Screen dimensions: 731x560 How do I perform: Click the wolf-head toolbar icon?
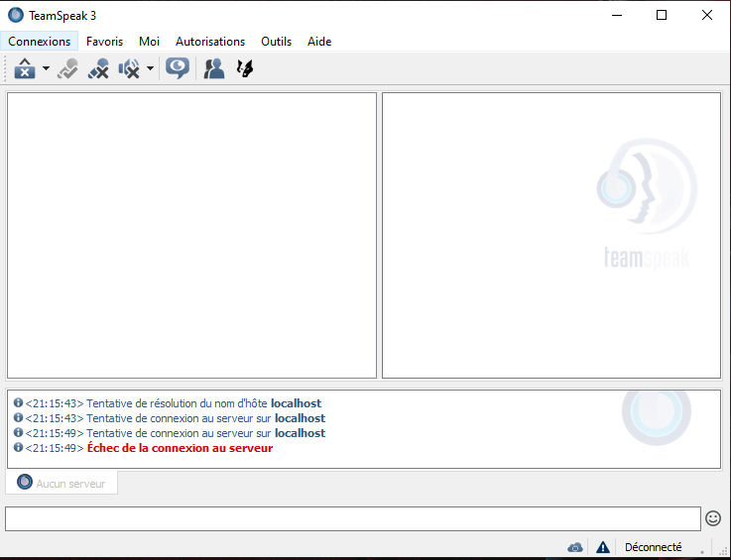click(245, 68)
